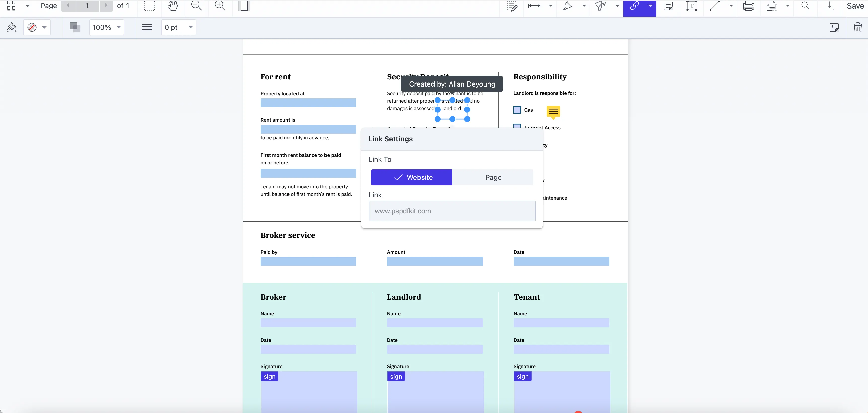Click the Landlord sign button
This screenshot has height=413, width=868.
click(x=396, y=376)
